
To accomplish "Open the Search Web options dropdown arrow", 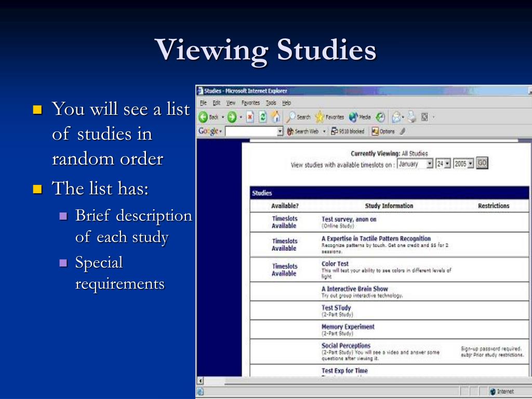I will tap(324, 131).
